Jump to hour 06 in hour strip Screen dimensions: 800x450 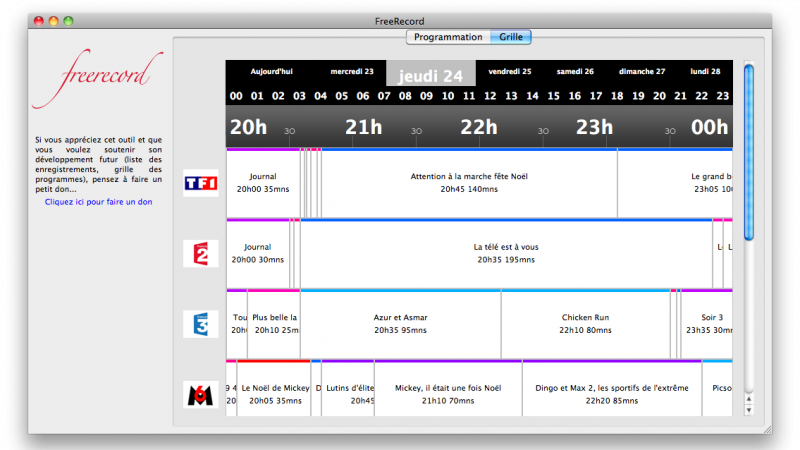[x=363, y=96]
